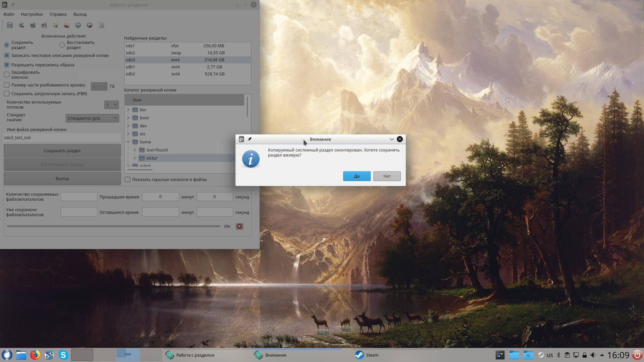
Task: Open Skype from the taskbar
Action: coord(63,355)
